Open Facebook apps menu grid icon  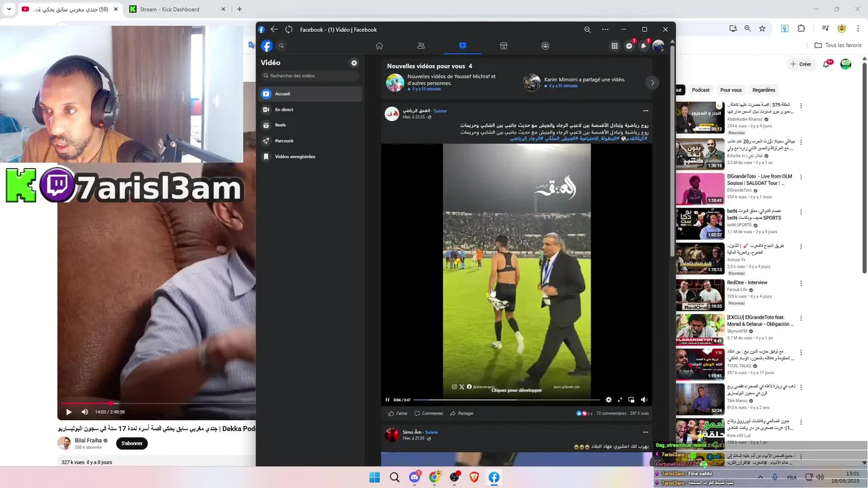[614, 46]
